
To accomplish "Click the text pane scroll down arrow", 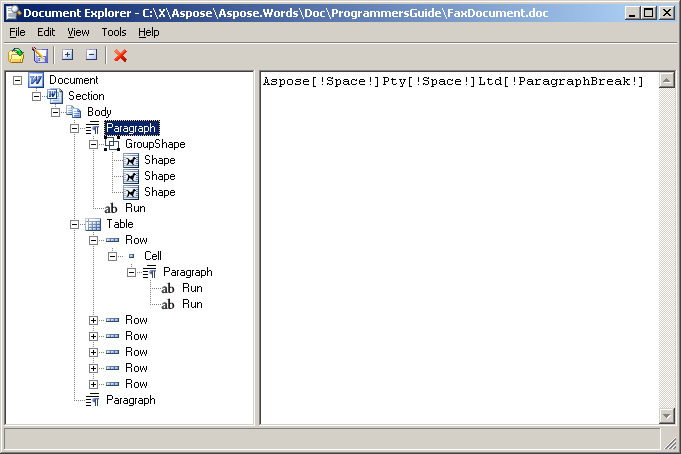I will coord(666,415).
